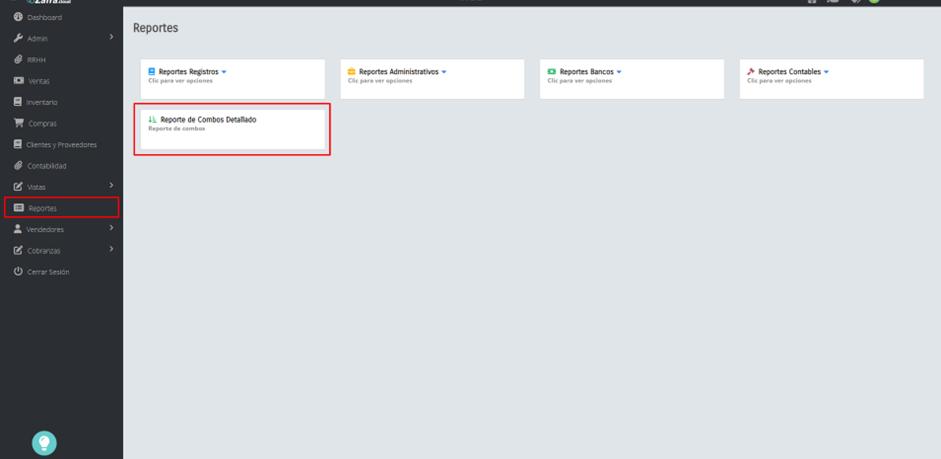941x459 pixels.
Task: Open Dashboard via its globe icon
Action: (x=18, y=17)
